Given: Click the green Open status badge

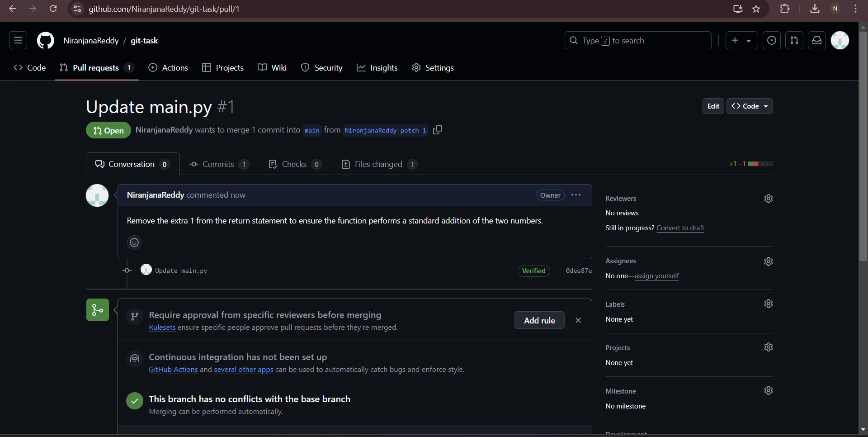Looking at the screenshot, I should click(x=108, y=130).
